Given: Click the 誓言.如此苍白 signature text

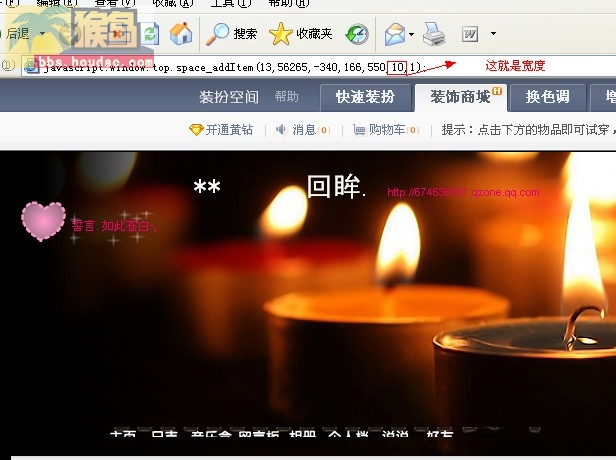Looking at the screenshot, I should [114, 226].
